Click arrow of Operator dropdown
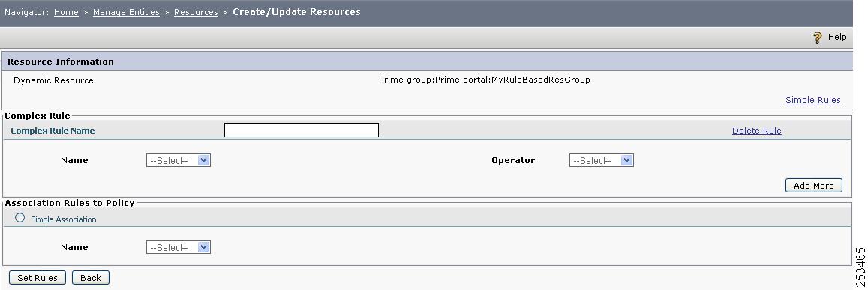The height and width of the screenshot is (290, 868). [x=626, y=160]
